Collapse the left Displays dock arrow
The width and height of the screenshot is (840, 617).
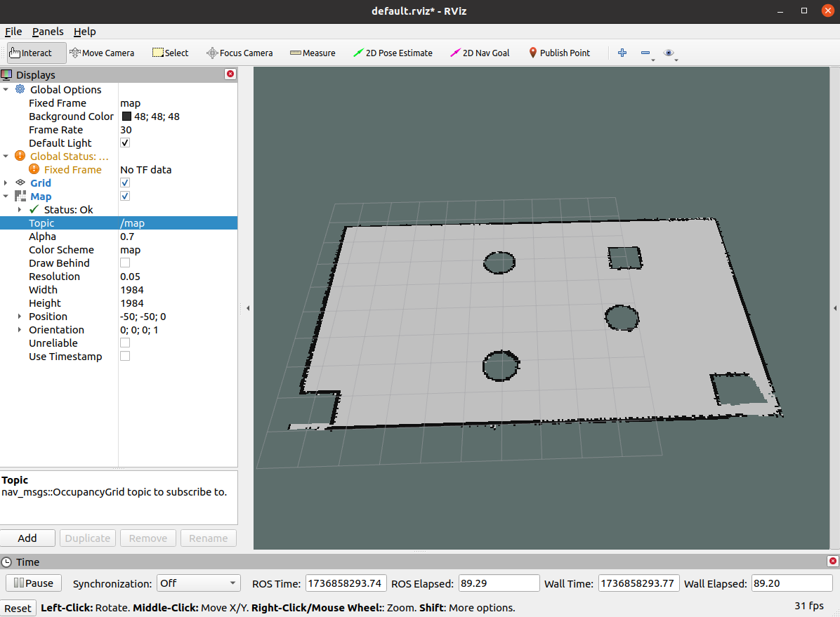[x=247, y=308]
